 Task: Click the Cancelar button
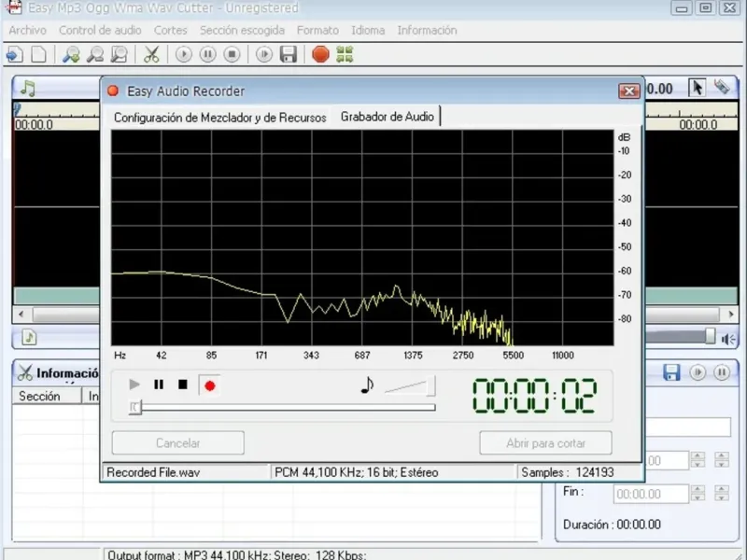pyautogui.click(x=177, y=443)
